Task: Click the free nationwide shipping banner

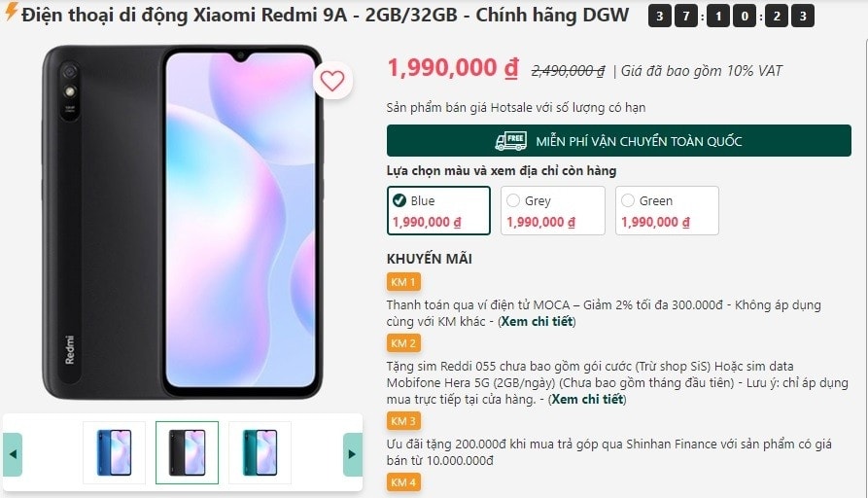Action: 619,141
